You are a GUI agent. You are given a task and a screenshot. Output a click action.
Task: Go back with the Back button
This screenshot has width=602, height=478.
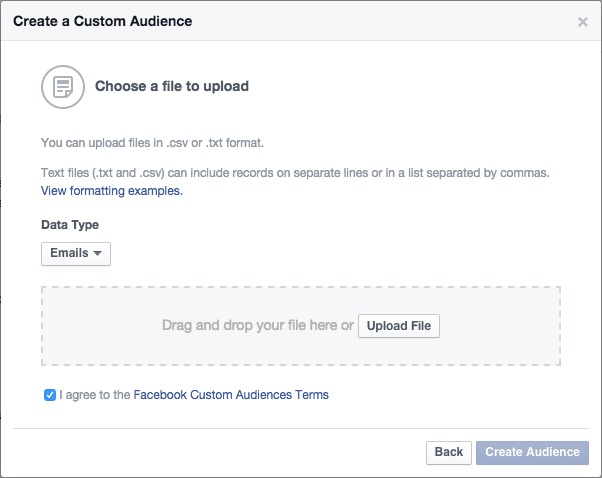tap(449, 452)
